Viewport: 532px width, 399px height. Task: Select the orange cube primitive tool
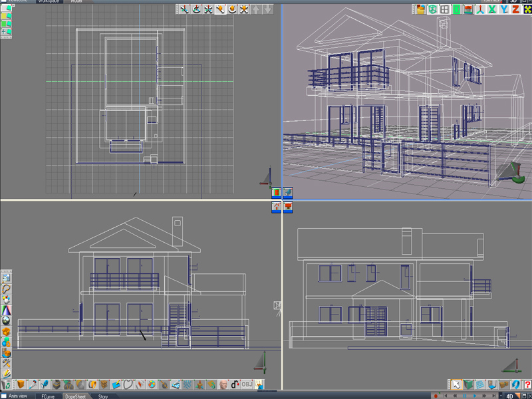[x=21, y=384]
